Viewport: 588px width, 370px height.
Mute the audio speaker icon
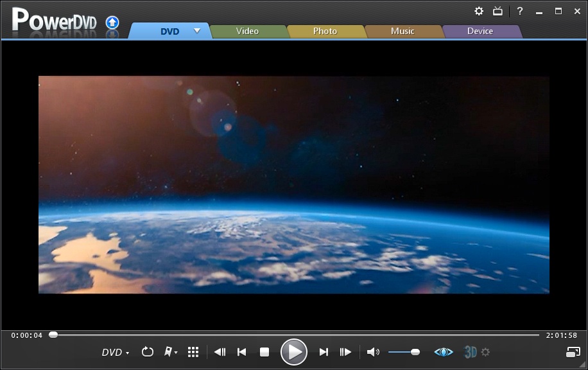click(x=373, y=352)
